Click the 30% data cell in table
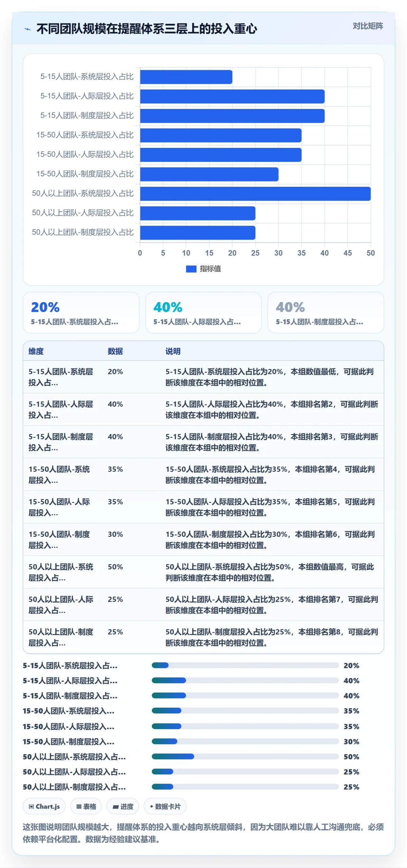This screenshot has height=868, width=407. (x=115, y=534)
